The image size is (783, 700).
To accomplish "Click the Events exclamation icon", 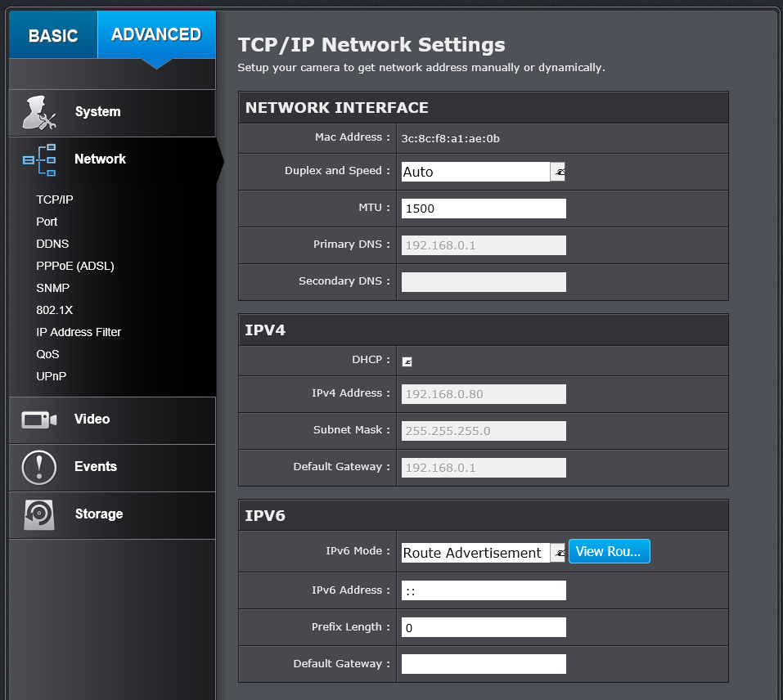I will [38, 467].
